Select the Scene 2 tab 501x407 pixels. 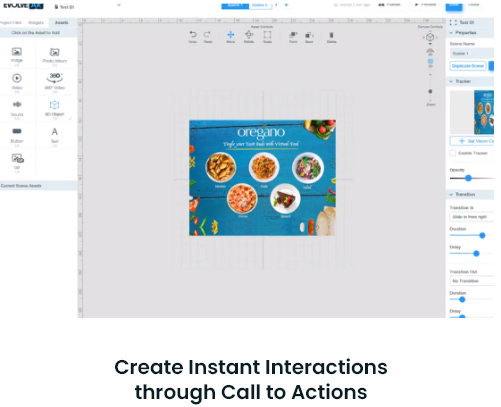(260, 5)
